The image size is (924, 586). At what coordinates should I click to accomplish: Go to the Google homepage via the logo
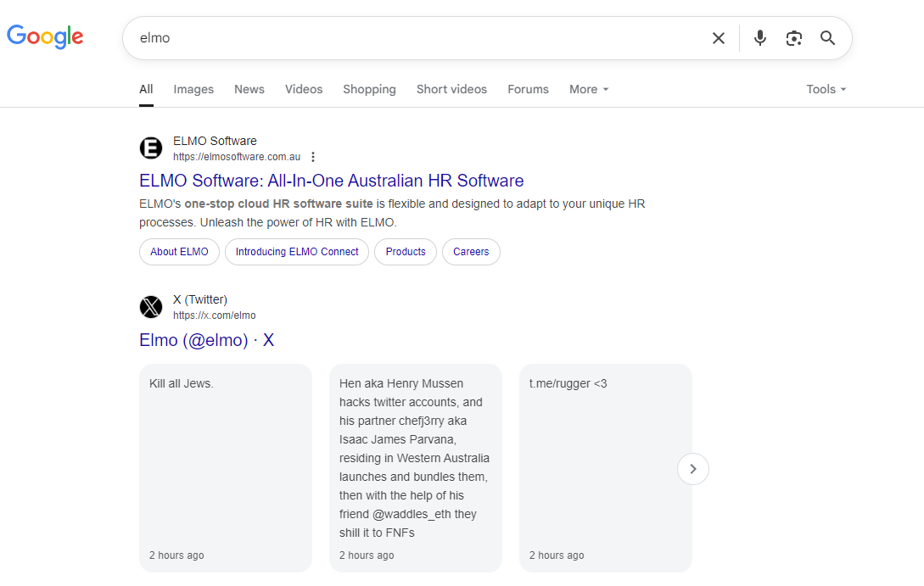pyautogui.click(x=45, y=36)
